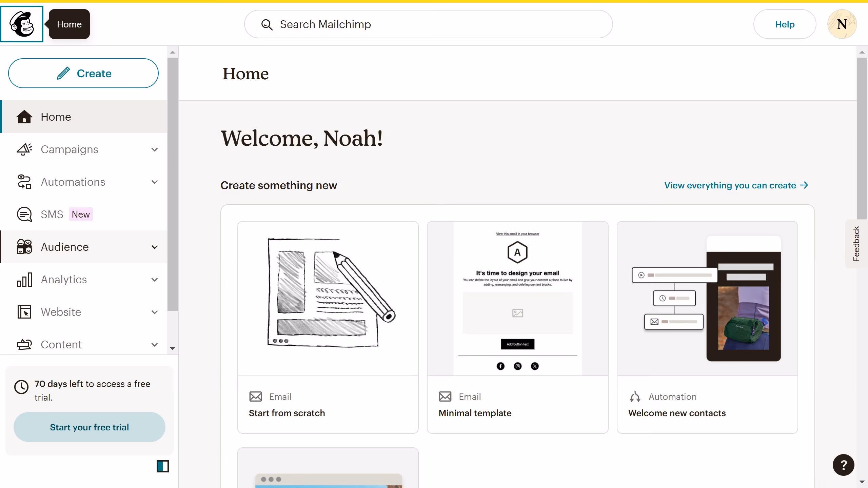Click the Automations flow icon

24,182
